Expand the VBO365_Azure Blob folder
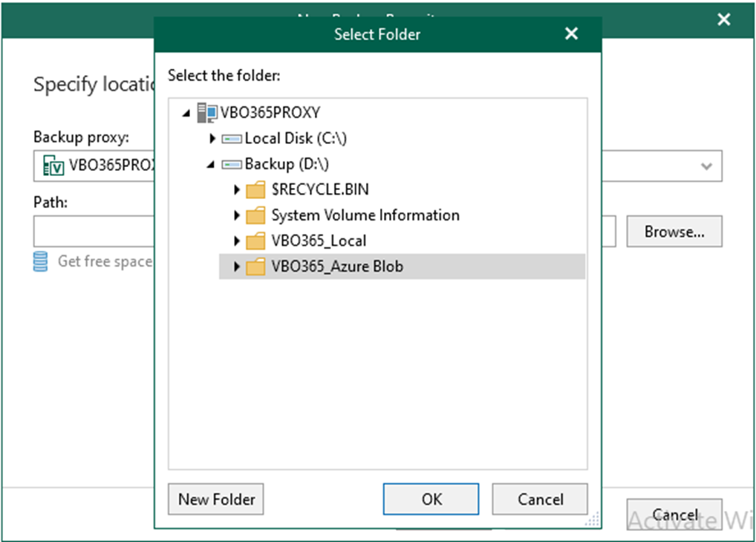 click(x=237, y=267)
